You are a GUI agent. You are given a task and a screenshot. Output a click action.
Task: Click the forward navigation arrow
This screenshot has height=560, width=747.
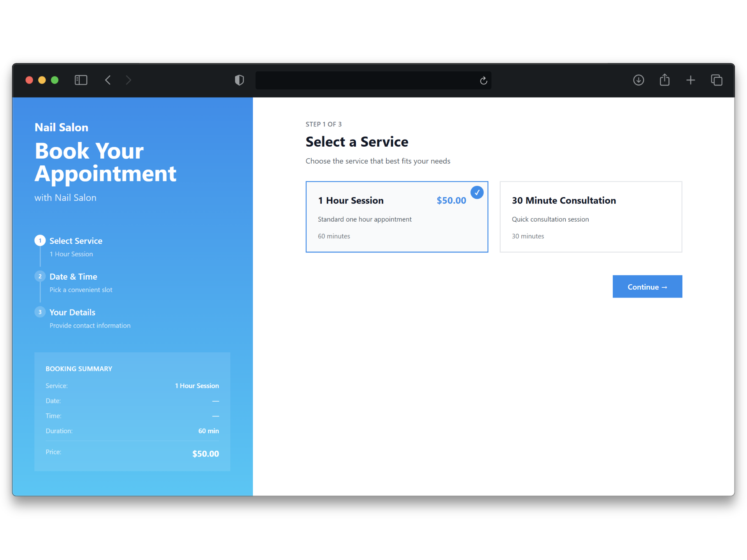point(128,80)
